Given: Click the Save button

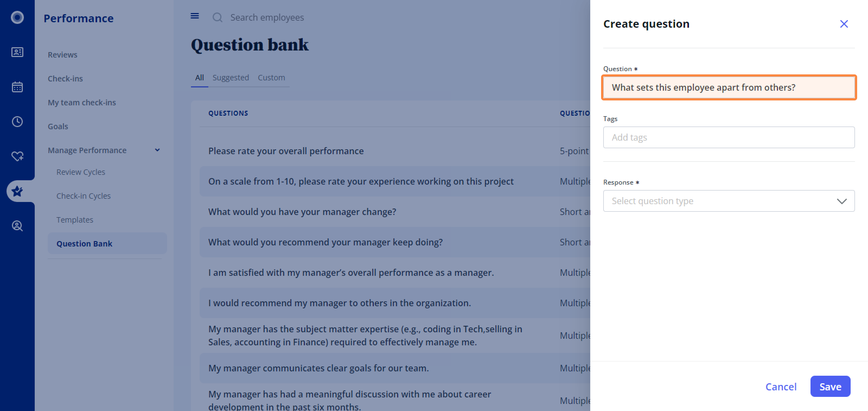Looking at the screenshot, I should coord(830,386).
